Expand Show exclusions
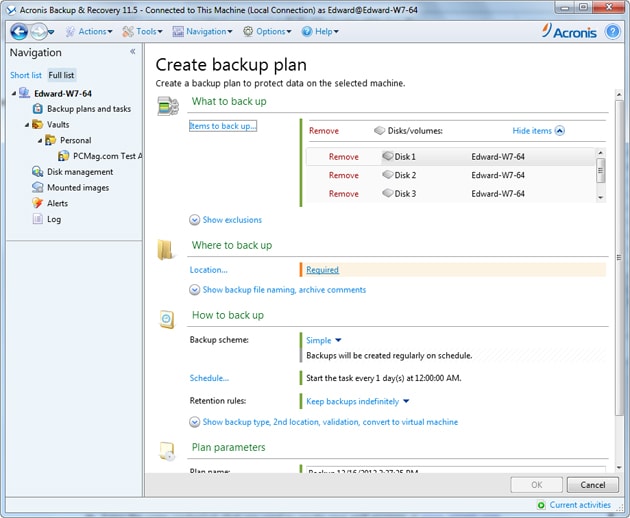Screen dimensions: 630x518 [x=226, y=220]
